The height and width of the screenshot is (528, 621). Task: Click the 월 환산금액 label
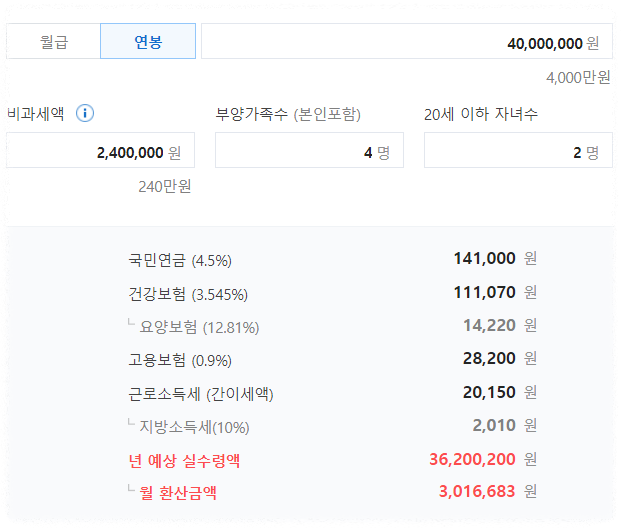click(x=178, y=493)
